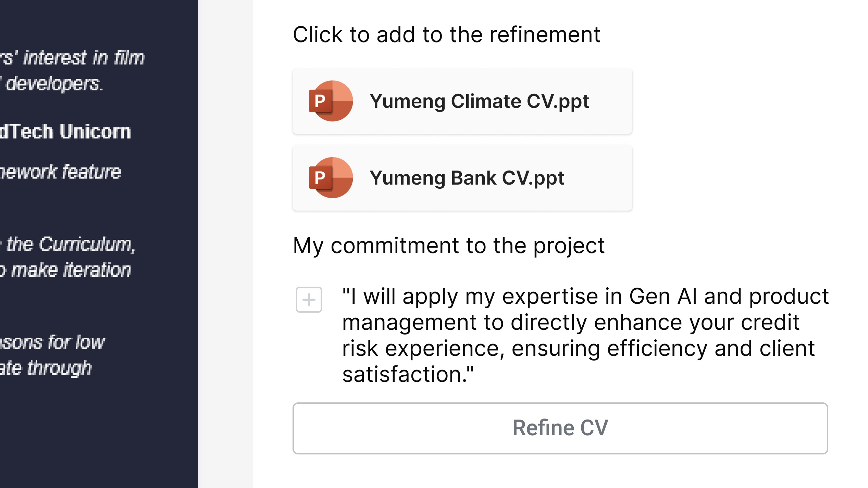Click the 'the Curriculum,' line in CV preview
This screenshot has height=488, width=868.
tap(69, 244)
